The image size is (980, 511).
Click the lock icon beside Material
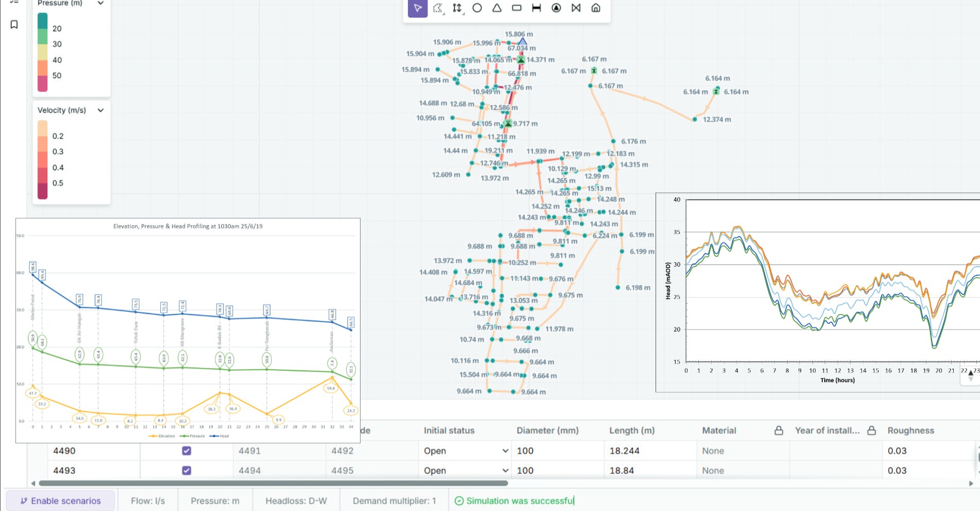point(779,430)
